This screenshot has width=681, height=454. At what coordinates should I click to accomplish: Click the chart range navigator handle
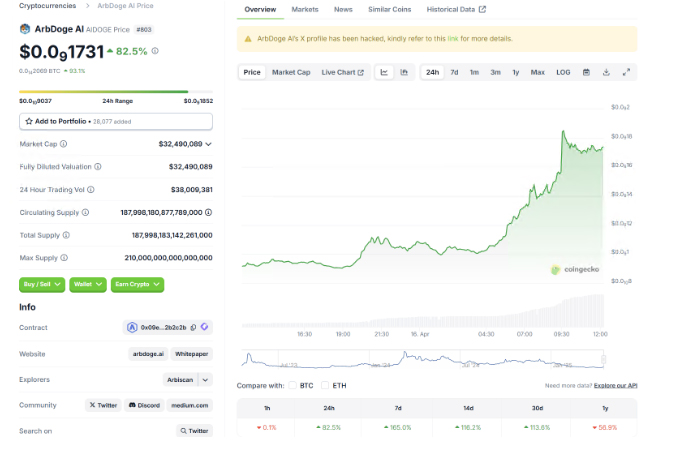tap(604, 358)
